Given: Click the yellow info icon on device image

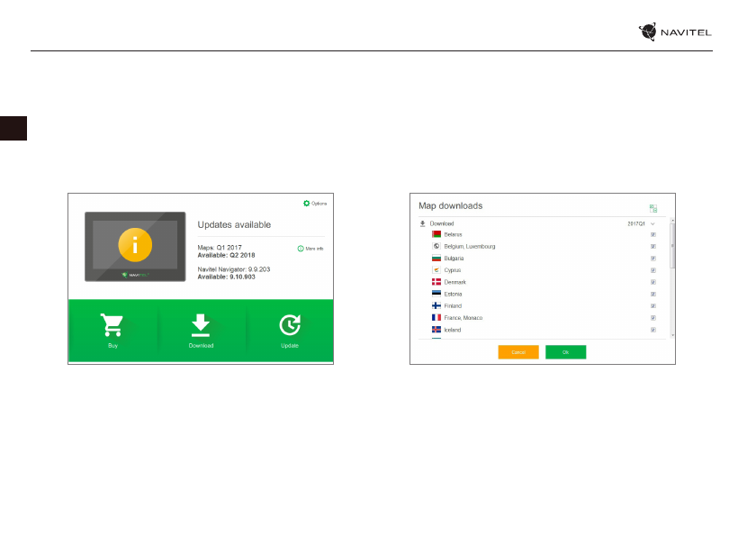Looking at the screenshot, I should [135, 245].
